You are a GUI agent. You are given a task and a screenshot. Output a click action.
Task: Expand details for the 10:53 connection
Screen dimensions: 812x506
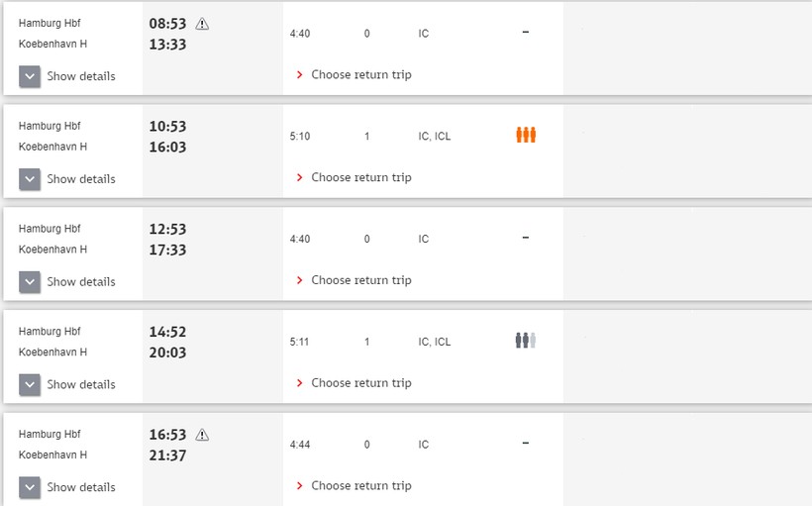click(x=30, y=179)
